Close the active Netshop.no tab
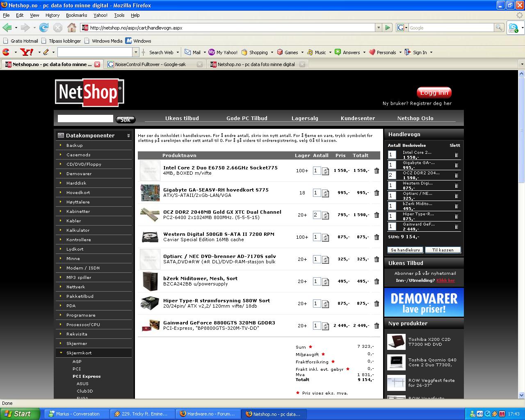This screenshot has width=525, height=420. [97, 64]
